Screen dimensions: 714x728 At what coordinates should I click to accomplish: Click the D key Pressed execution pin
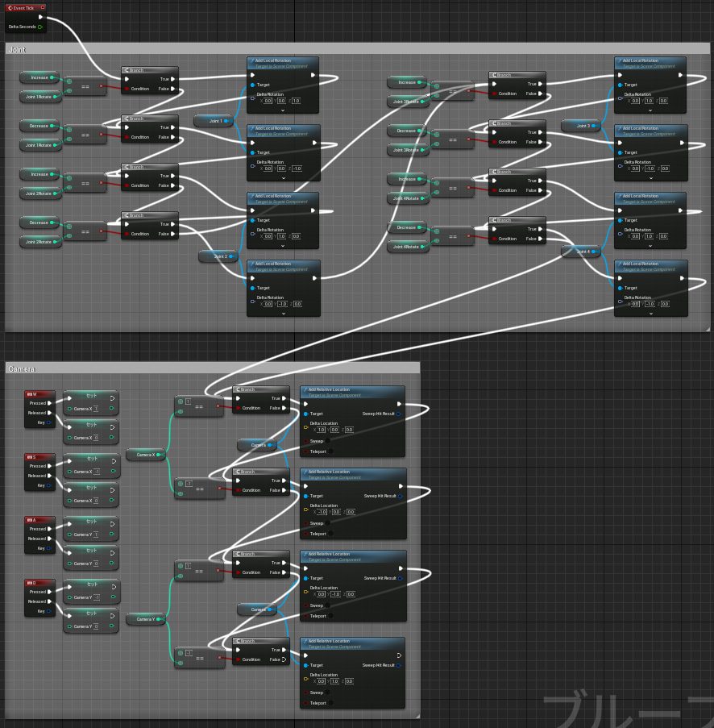click(x=50, y=592)
